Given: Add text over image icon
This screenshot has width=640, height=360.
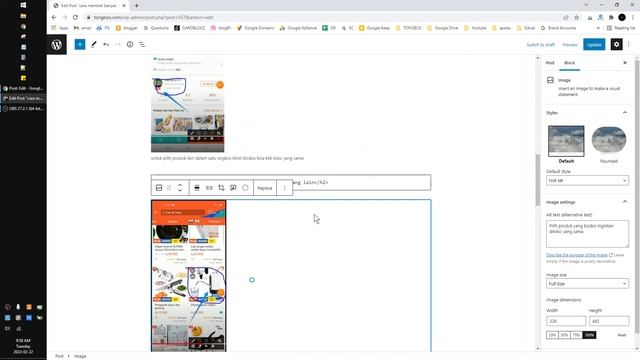Looking at the screenshot, I should pyautogui.click(x=233, y=188).
